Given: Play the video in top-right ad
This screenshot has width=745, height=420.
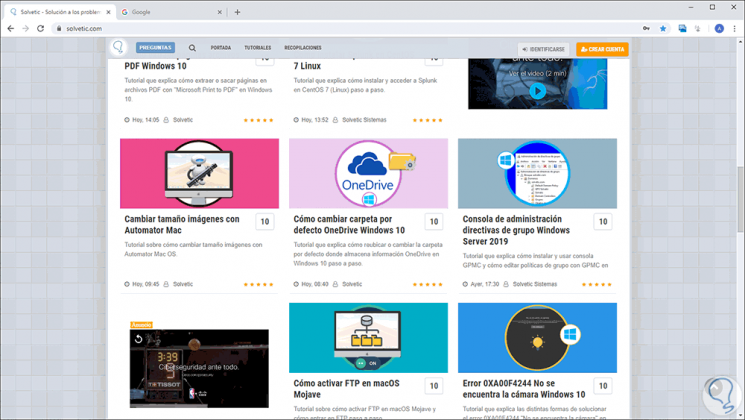Looking at the screenshot, I should [537, 91].
